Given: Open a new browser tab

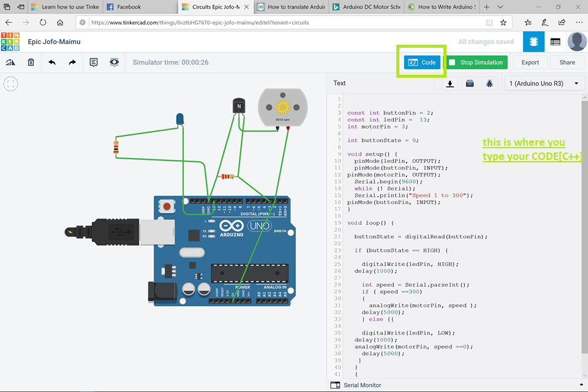Looking at the screenshot, I should click(487, 7).
